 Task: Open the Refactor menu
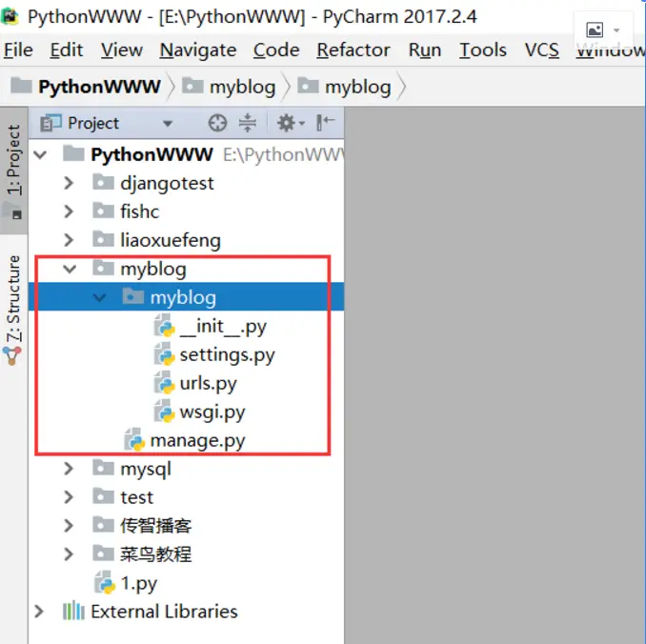[x=353, y=50]
